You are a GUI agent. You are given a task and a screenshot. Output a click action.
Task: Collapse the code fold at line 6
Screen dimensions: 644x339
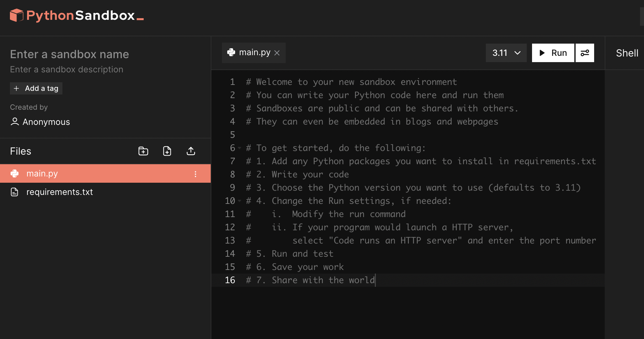239,148
